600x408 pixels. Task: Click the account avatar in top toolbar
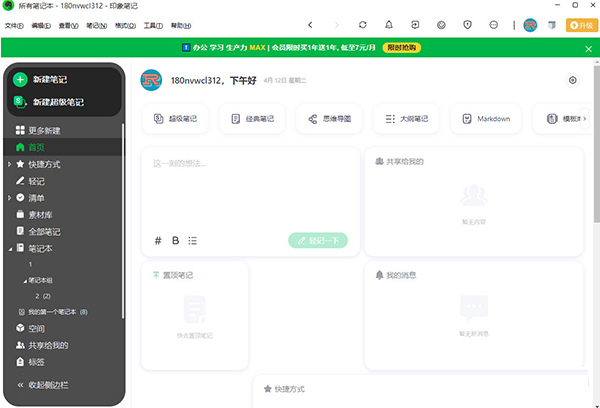pos(531,24)
